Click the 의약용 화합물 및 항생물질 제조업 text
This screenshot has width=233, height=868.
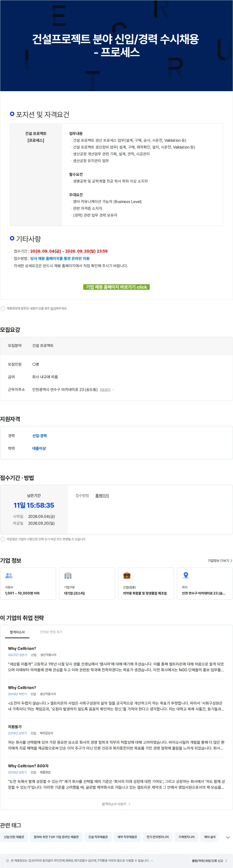[x=145, y=593]
